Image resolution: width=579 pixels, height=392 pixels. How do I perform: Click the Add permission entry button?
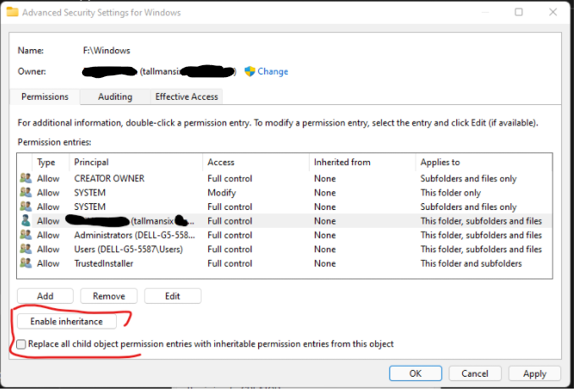point(45,296)
